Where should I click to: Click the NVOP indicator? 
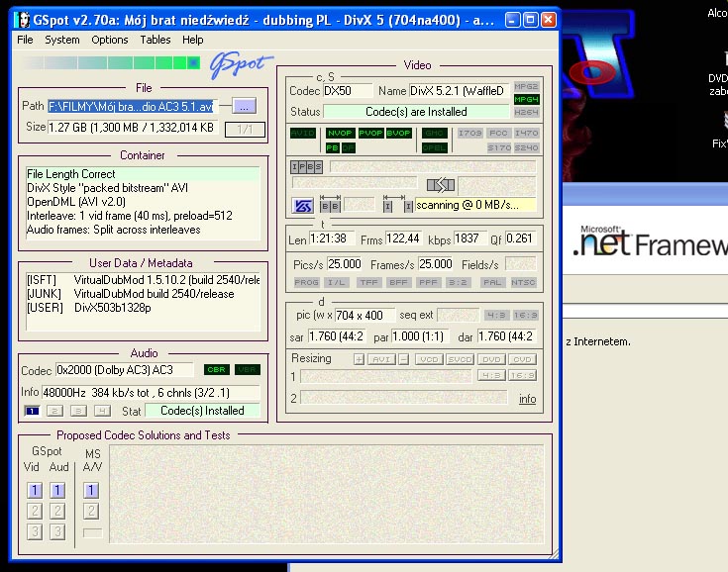coord(340,134)
